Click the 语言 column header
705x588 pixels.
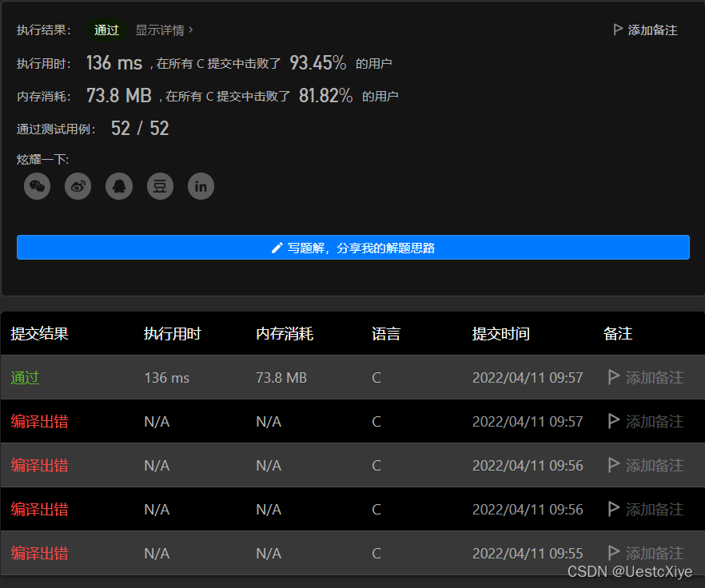[x=386, y=334]
